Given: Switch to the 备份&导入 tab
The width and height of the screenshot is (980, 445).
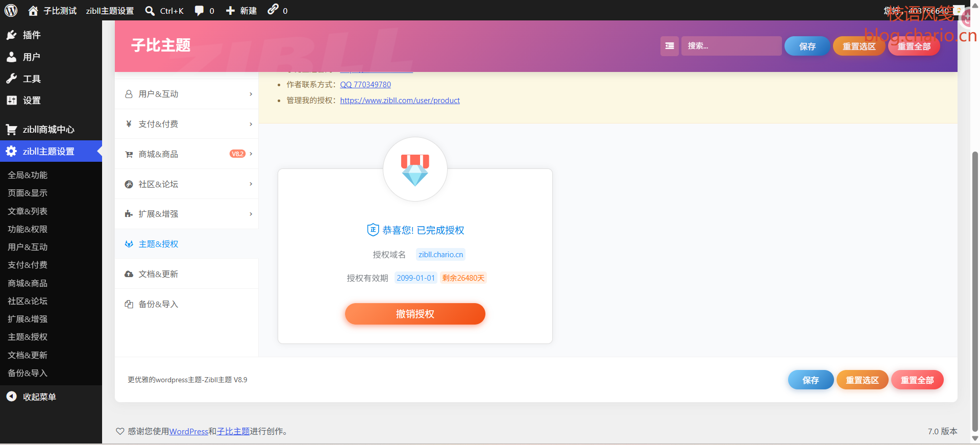Looking at the screenshot, I should click(187, 304).
